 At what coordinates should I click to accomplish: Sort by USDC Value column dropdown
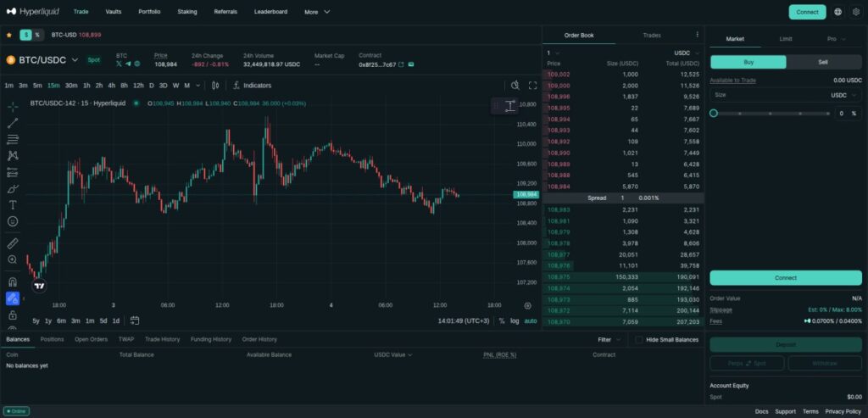pos(393,355)
